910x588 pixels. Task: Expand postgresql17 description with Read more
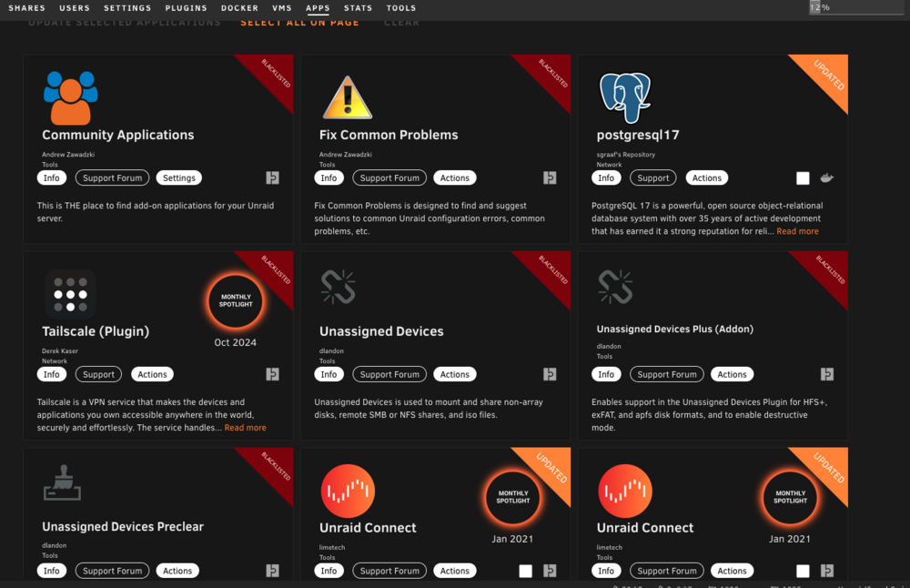pyautogui.click(x=797, y=231)
